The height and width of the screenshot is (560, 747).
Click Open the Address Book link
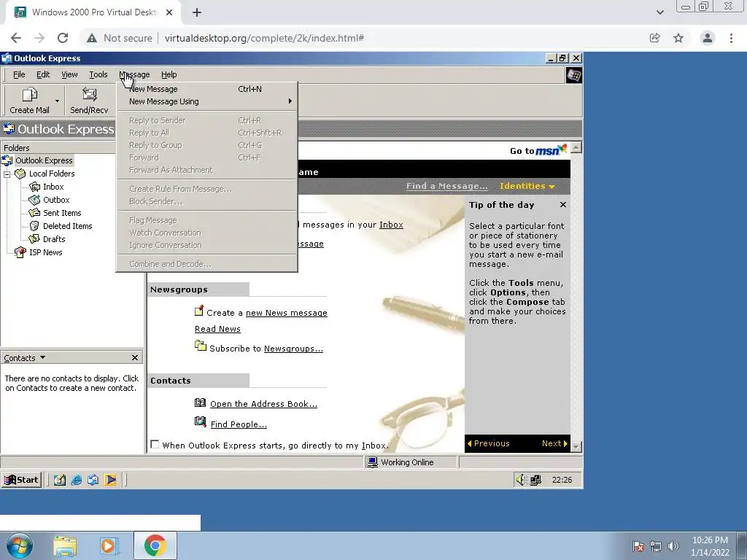pyautogui.click(x=263, y=404)
